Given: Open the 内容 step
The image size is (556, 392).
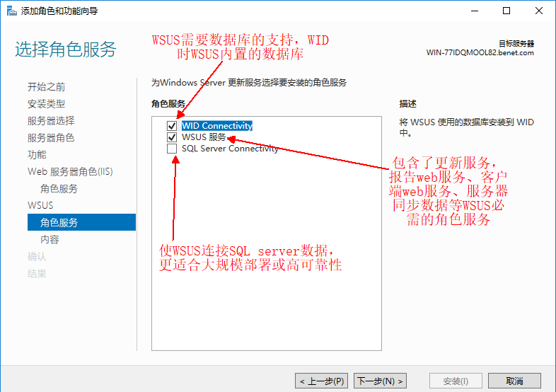Looking at the screenshot, I should click(50, 239).
